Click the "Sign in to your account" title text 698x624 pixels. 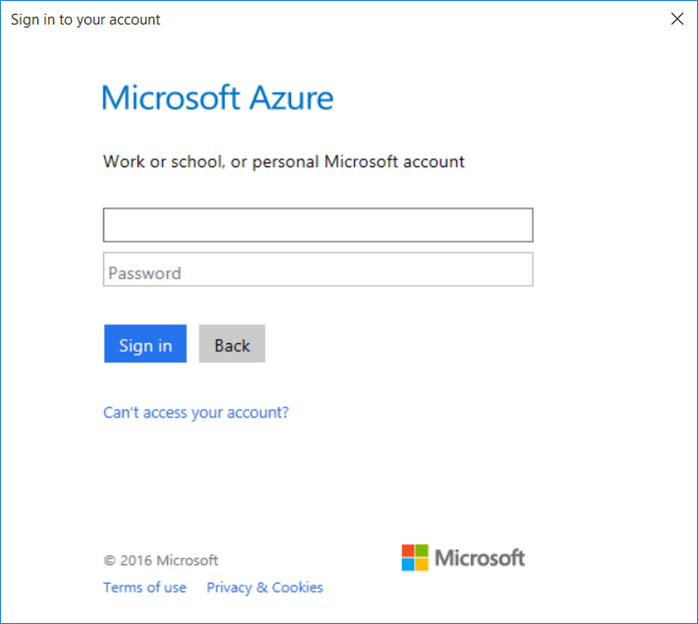85,20
